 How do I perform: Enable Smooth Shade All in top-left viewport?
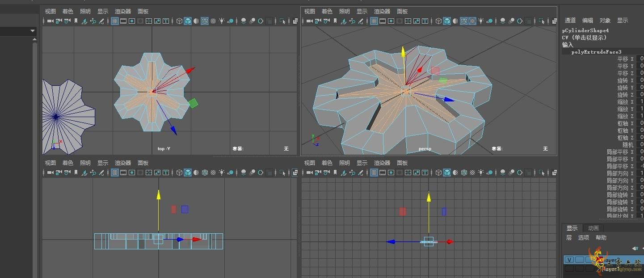pos(188,21)
